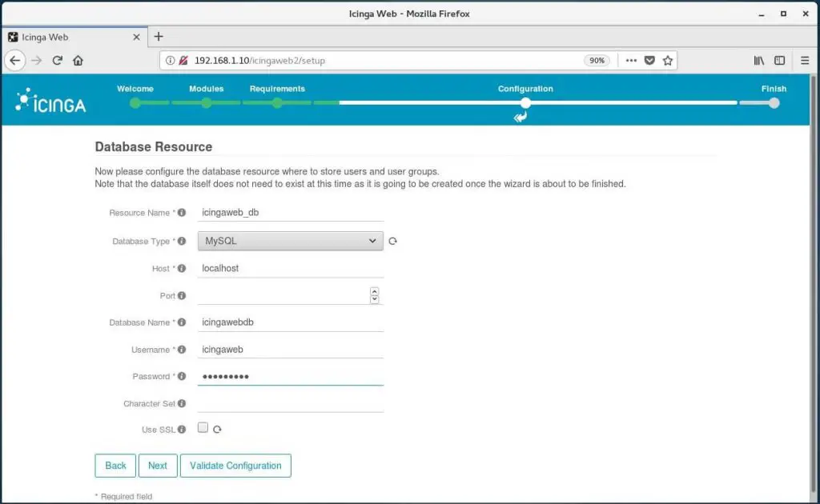The image size is (820, 504).
Task: Show site information icon in address bar
Action: (170, 61)
